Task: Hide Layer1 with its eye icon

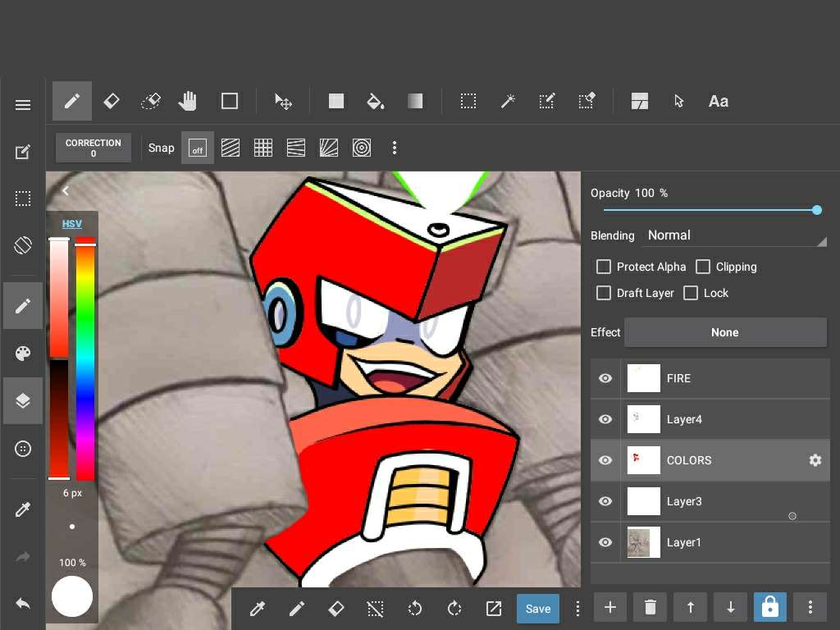Action: pos(605,542)
